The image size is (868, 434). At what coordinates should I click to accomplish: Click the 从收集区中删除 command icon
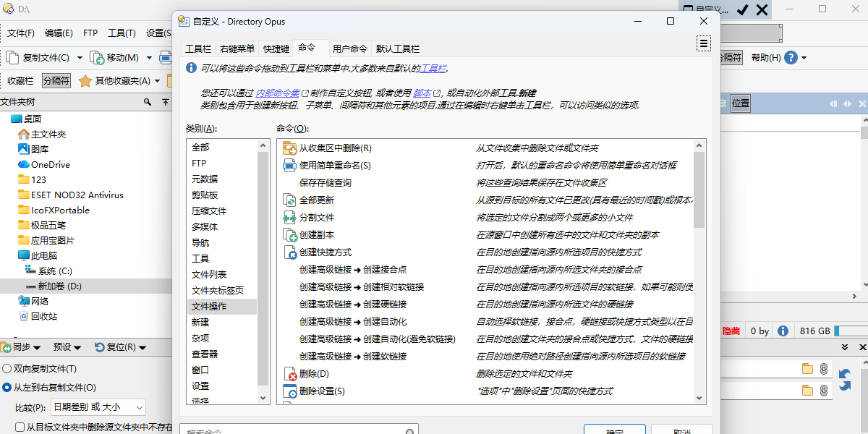pos(289,148)
